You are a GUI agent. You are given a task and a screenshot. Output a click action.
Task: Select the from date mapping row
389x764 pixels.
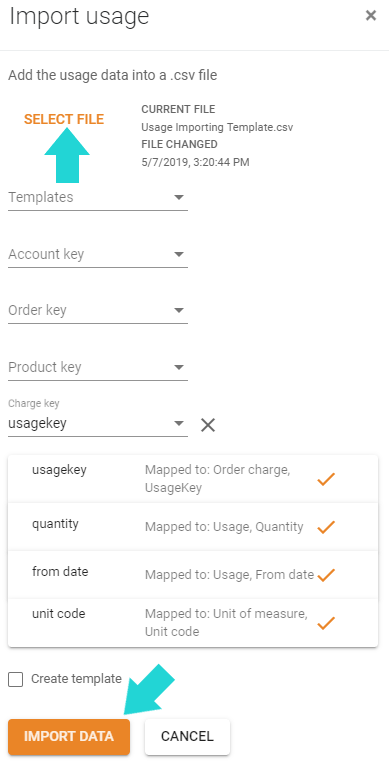coord(193,574)
